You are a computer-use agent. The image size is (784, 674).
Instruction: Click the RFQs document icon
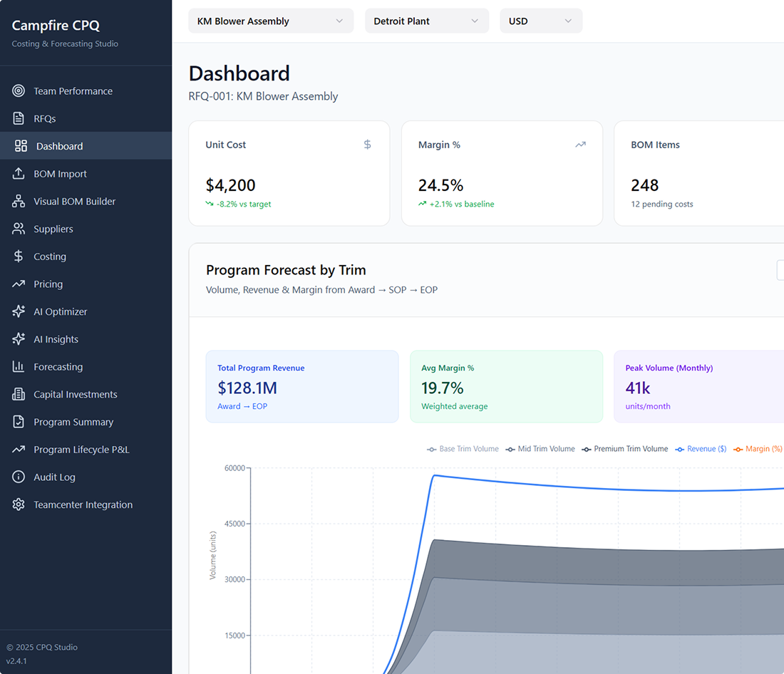click(x=19, y=118)
